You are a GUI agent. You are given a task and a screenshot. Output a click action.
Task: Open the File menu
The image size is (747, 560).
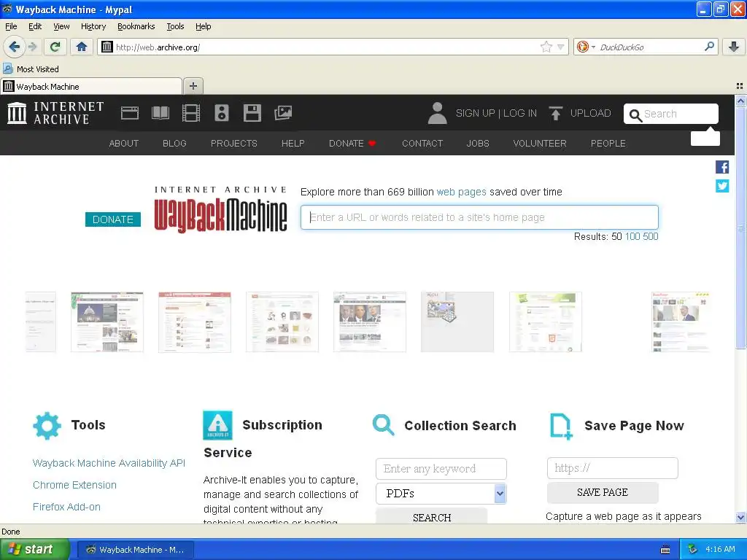click(11, 26)
